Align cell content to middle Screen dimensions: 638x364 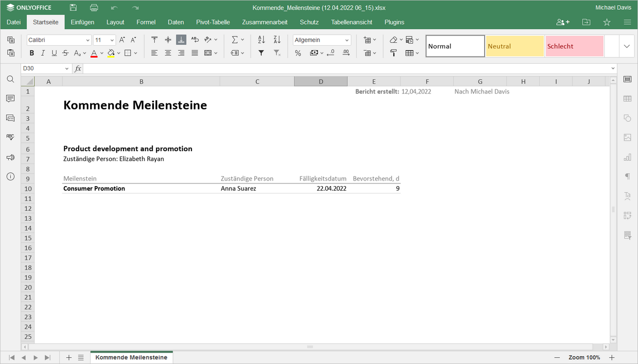pos(168,40)
